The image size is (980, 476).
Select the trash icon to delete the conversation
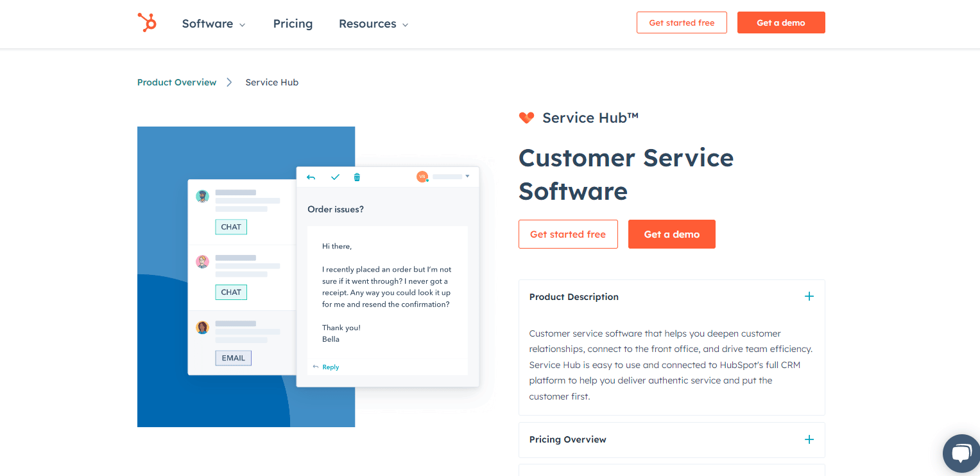click(357, 177)
